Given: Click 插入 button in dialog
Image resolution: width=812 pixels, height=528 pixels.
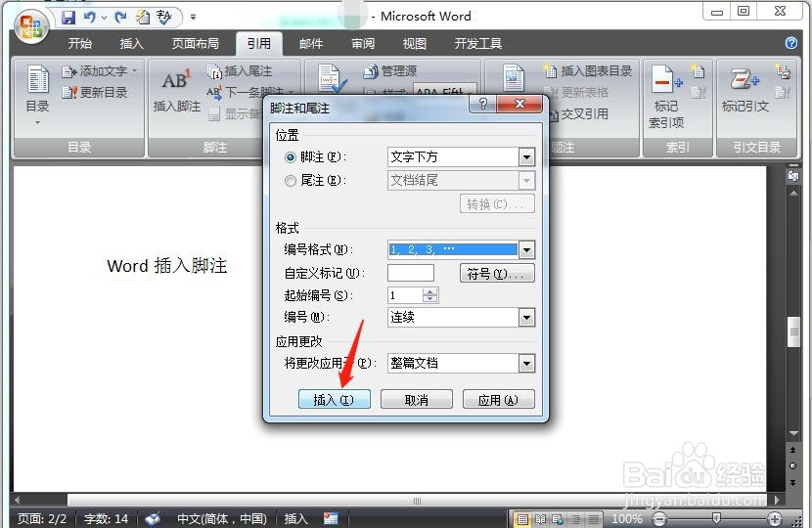Looking at the screenshot, I should coord(334,400).
